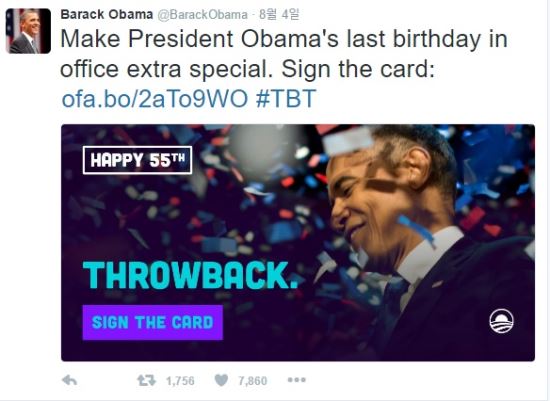
Task: Click the Barack Obama display name
Action: click(x=107, y=14)
